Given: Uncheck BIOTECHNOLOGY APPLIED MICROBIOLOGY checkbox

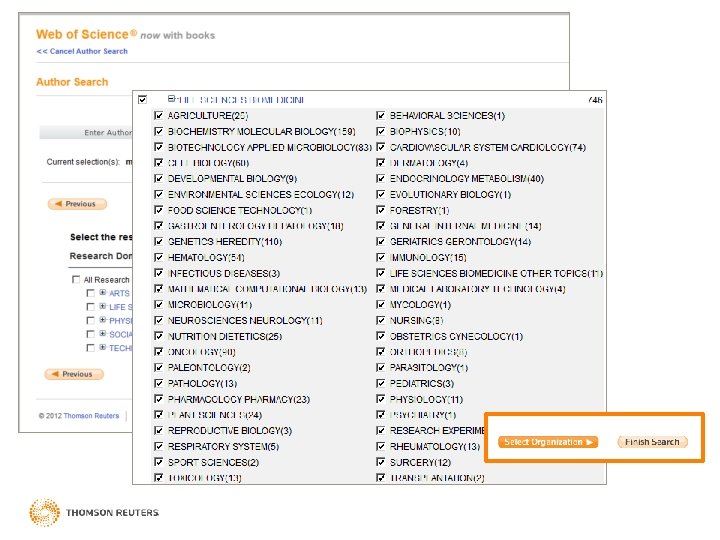Looking at the screenshot, I should point(158,147).
